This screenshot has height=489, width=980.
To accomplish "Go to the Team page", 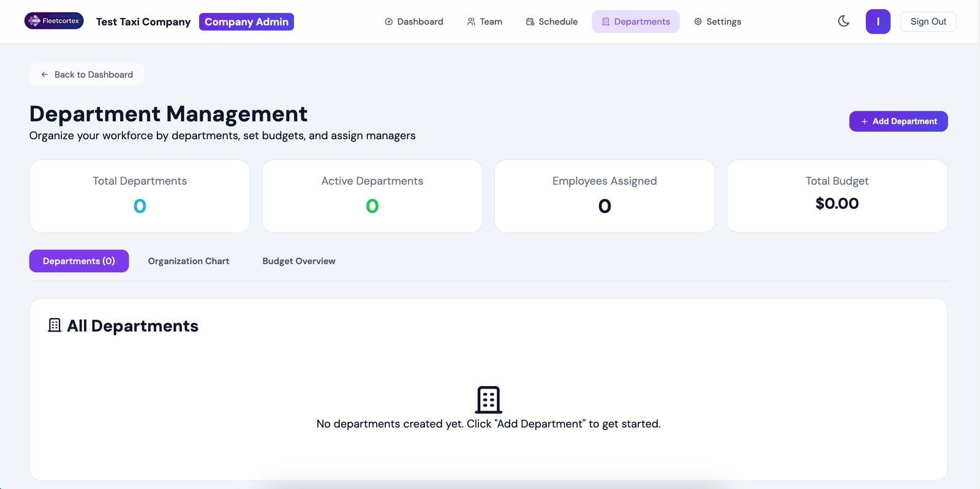I will click(484, 21).
